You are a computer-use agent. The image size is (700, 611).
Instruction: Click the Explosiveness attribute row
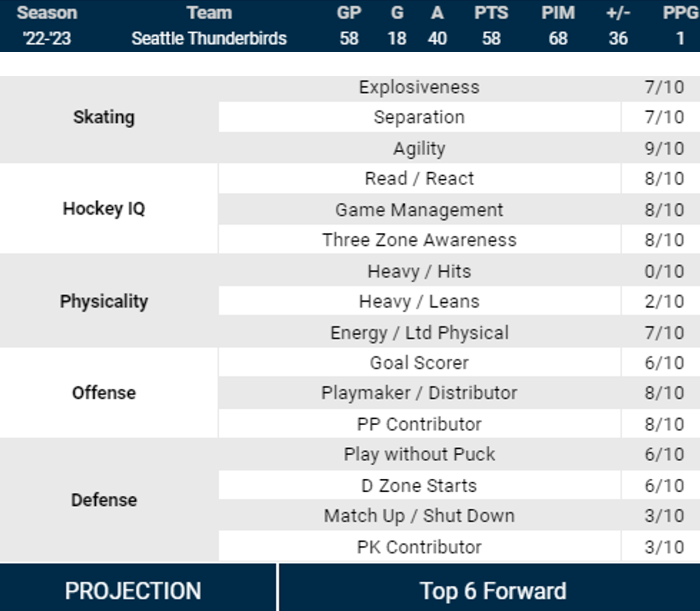(419, 87)
